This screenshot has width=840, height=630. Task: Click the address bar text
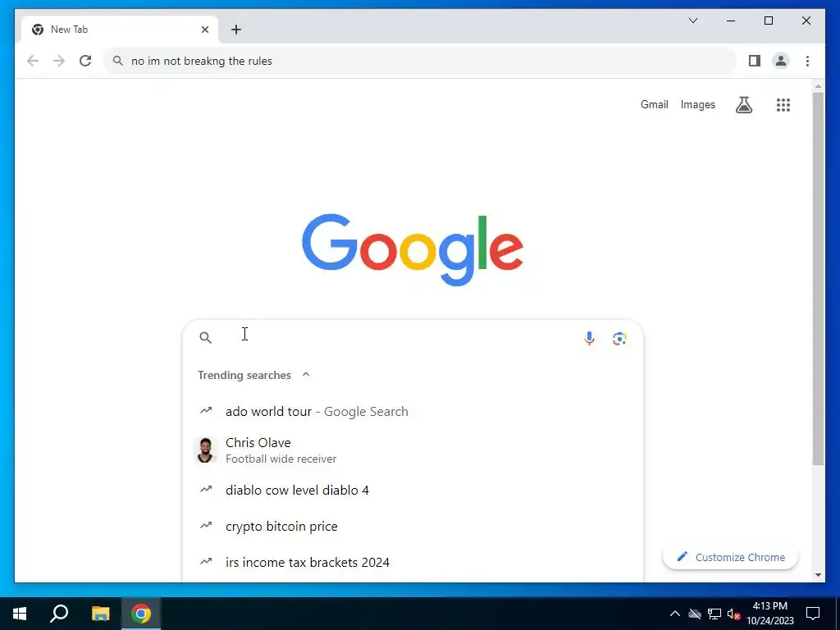202,61
